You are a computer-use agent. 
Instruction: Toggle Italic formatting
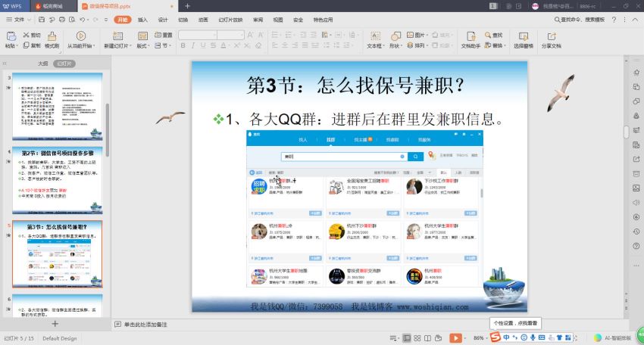193,45
